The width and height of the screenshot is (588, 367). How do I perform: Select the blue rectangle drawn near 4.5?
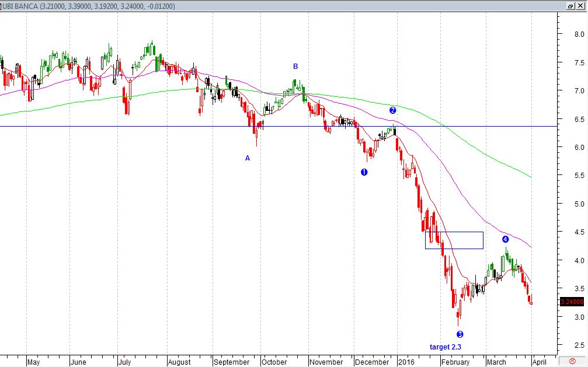[x=454, y=240]
